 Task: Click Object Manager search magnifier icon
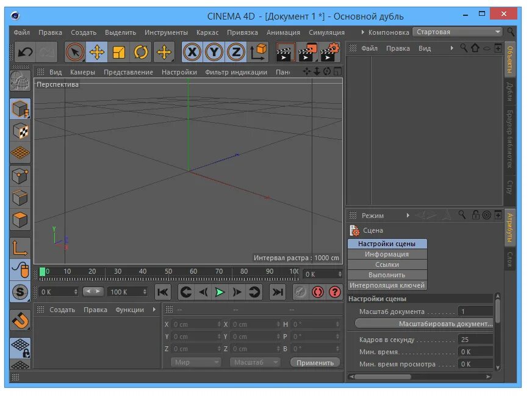tap(464, 48)
